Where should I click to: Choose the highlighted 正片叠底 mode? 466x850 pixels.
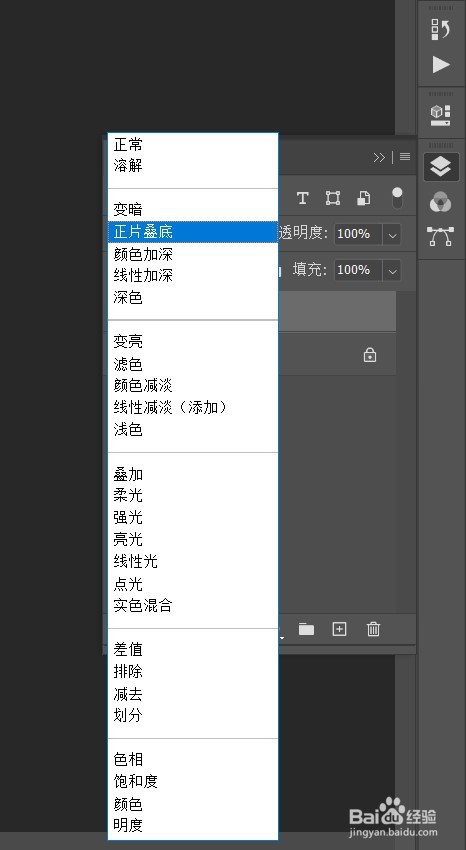point(193,232)
